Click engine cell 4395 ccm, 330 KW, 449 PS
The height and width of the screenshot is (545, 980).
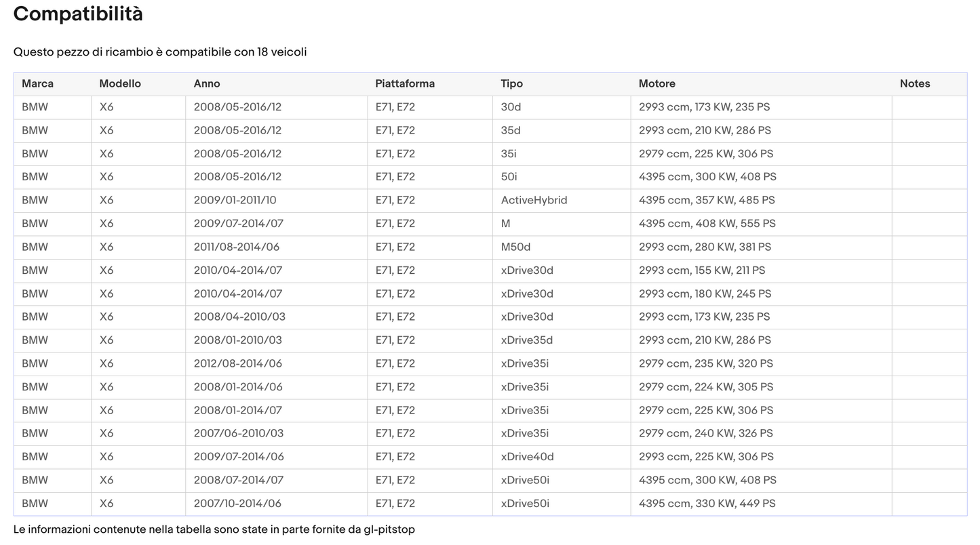[x=707, y=504]
